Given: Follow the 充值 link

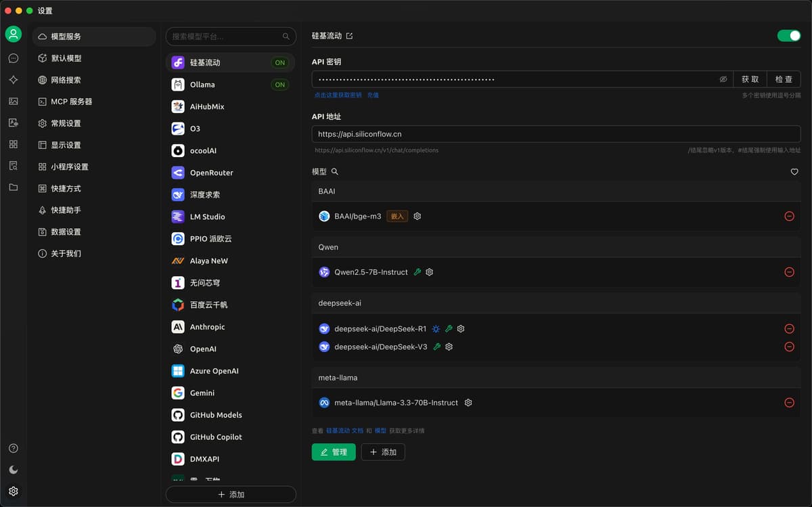Looking at the screenshot, I should coord(373,95).
